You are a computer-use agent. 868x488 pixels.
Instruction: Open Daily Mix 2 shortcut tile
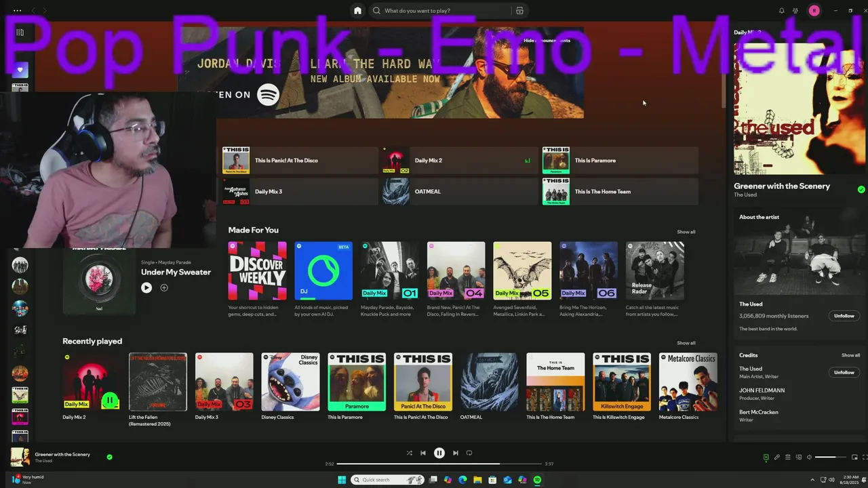tap(460, 161)
